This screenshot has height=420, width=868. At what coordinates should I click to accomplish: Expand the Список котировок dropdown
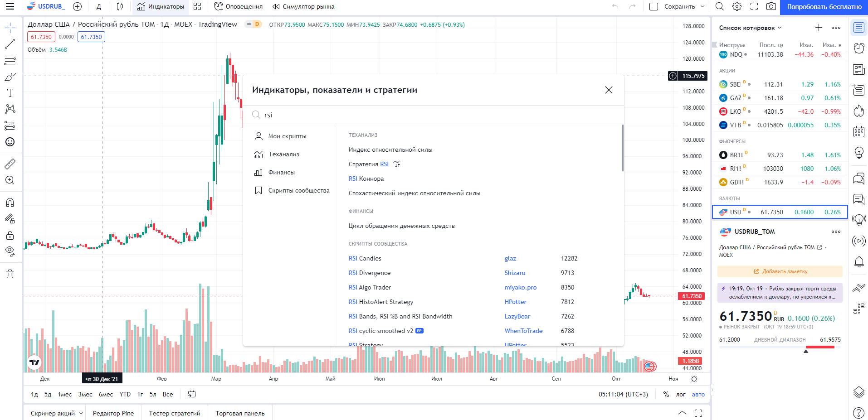tap(750, 28)
